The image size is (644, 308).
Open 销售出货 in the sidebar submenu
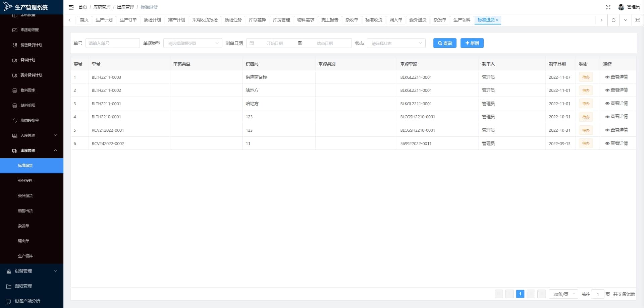click(x=32, y=211)
